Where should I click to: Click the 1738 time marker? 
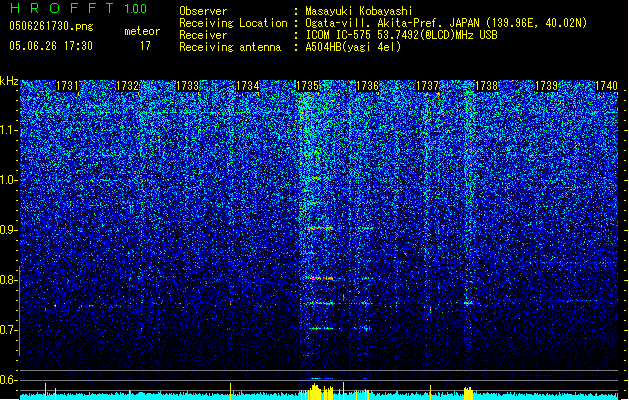click(x=487, y=86)
